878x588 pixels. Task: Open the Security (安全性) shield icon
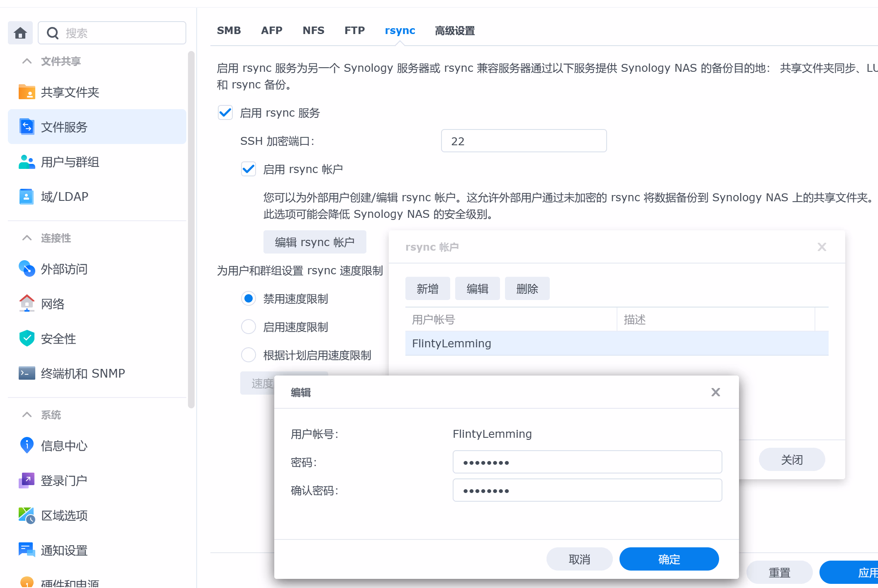coord(27,339)
